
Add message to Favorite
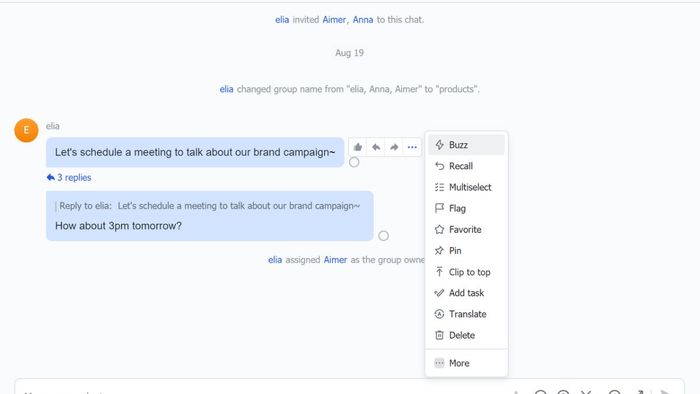coord(466,229)
